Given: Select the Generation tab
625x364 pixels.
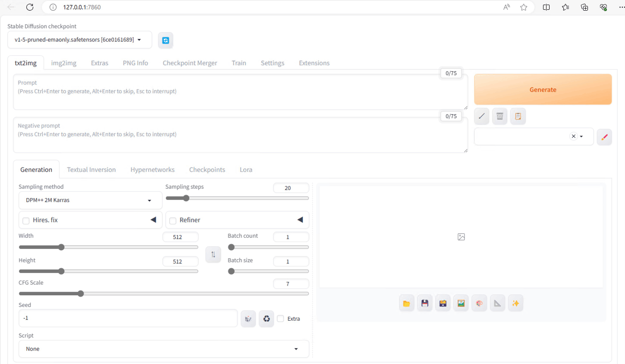Looking at the screenshot, I should (x=36, y=170).
